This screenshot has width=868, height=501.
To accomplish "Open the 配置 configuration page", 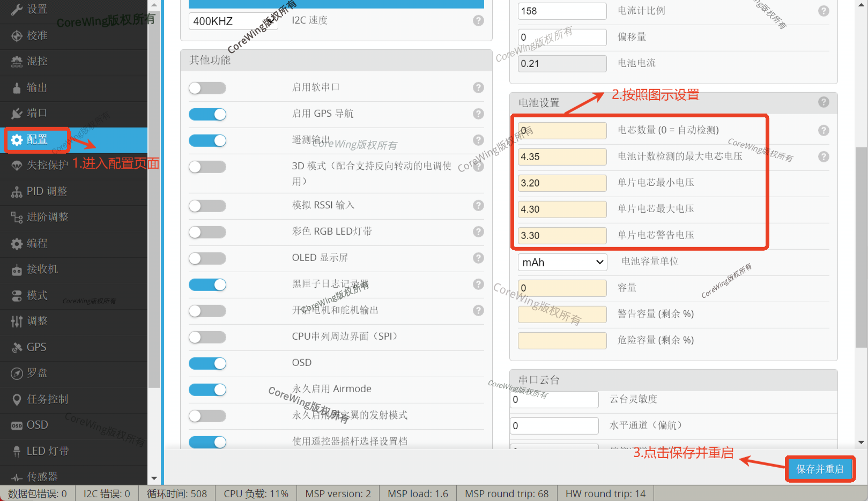I will [x=36, y=140].
